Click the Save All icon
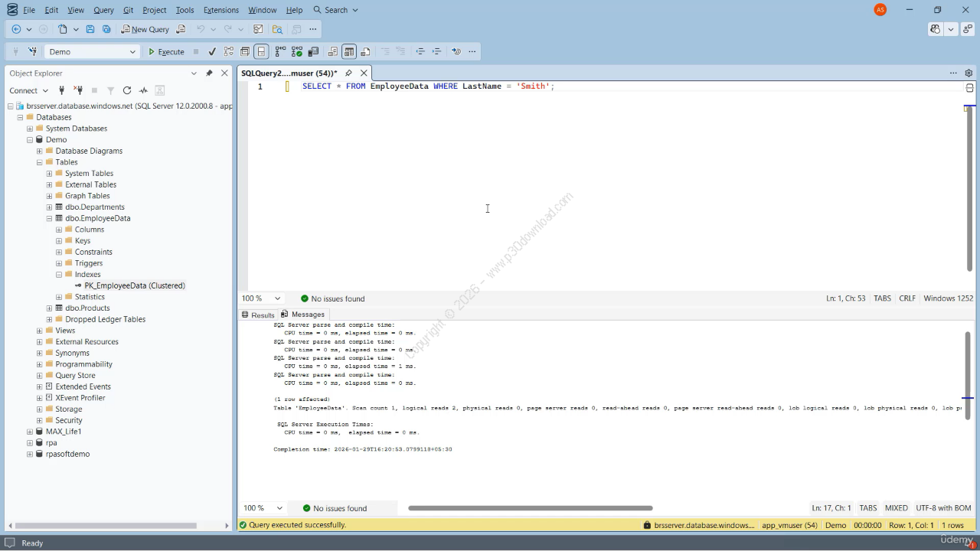 click(106, 30)
